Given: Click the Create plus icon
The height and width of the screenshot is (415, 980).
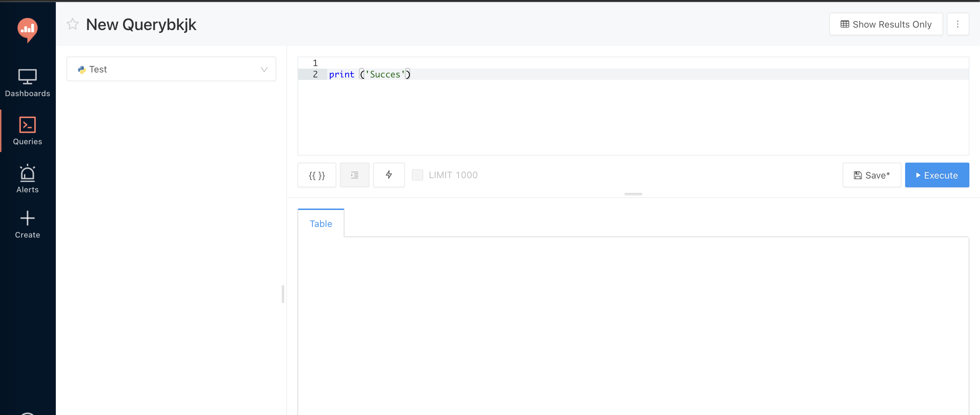Looking at the screenshot, I should [28, 218].
